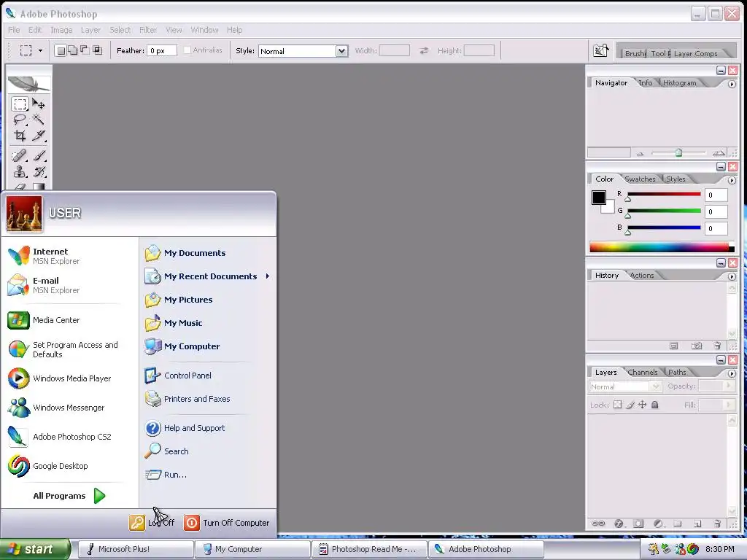Click the delete history state trash icon
This screenshot has width=747, height=560.
(718, 346)
